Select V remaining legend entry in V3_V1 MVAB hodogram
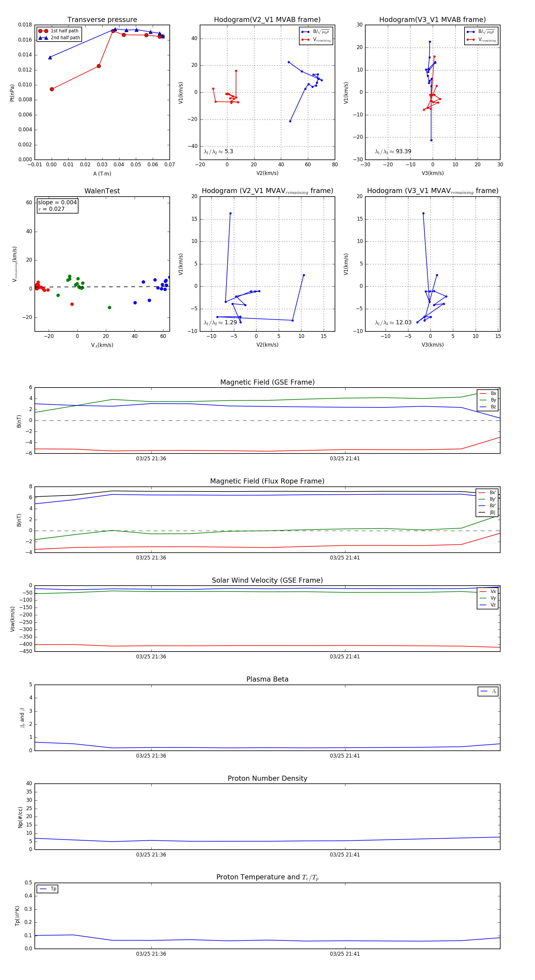 click(481, 39)
